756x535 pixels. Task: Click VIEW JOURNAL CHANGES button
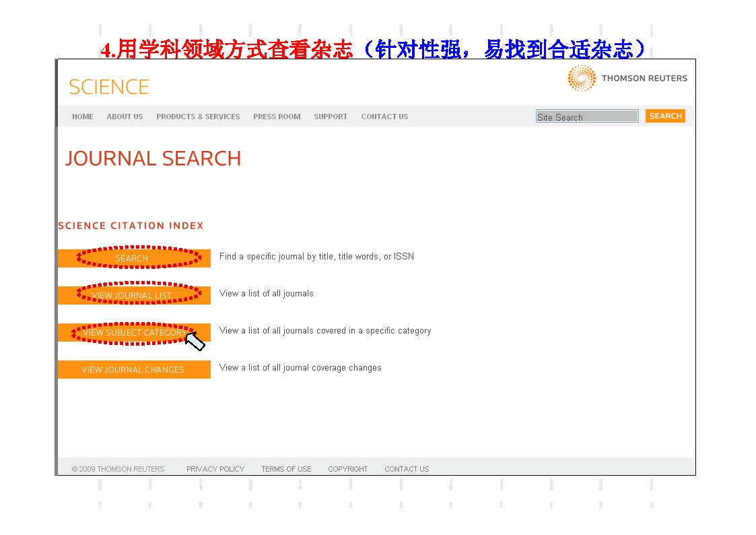[134, 369]
